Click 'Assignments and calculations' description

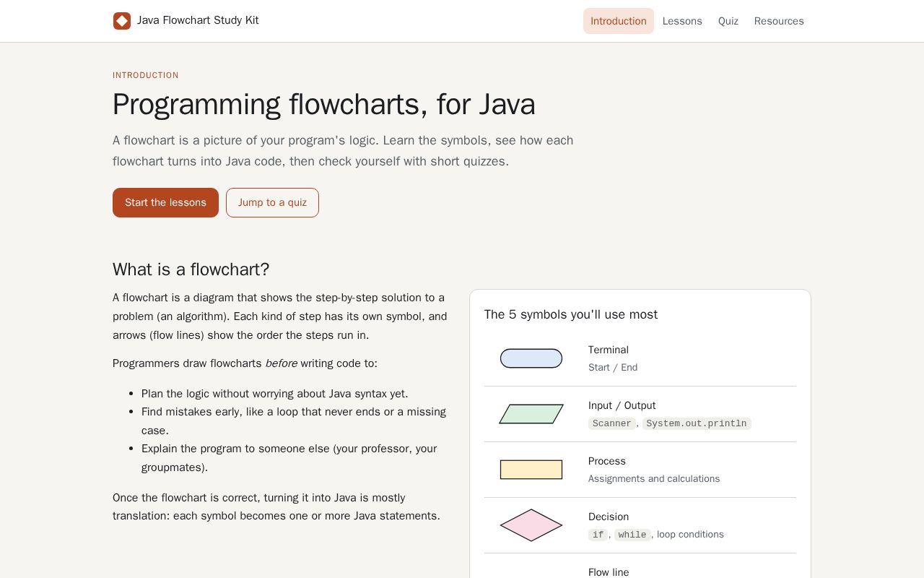point(654,478)
